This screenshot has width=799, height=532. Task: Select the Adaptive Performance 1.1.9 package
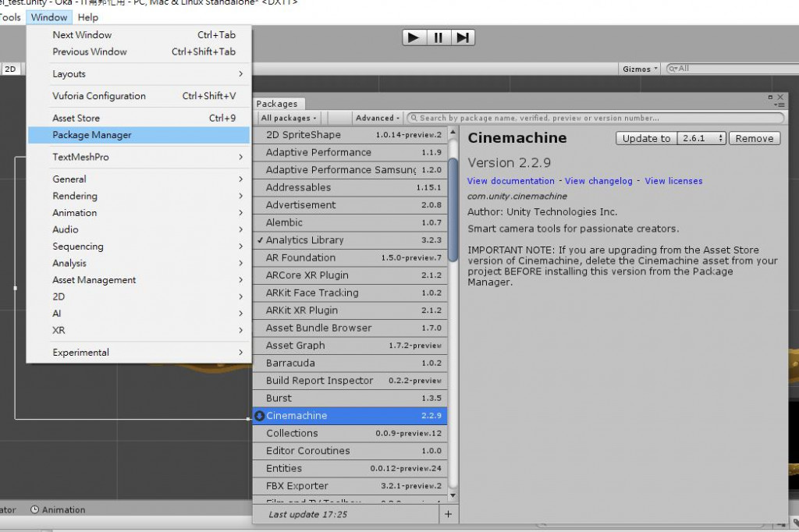tap(350, 152)
